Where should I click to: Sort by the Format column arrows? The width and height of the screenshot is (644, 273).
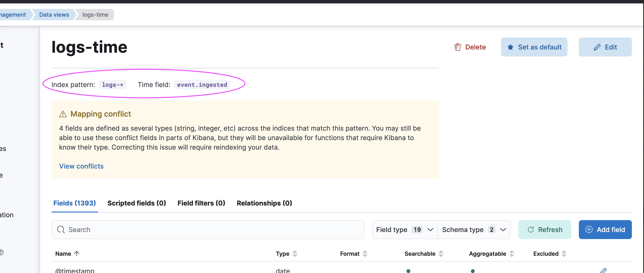tap(365, 254)
